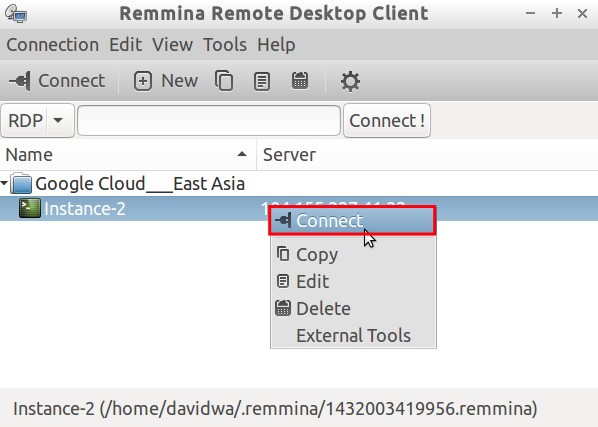Click the Copy icon in context menu

click(x=283, y=254)
